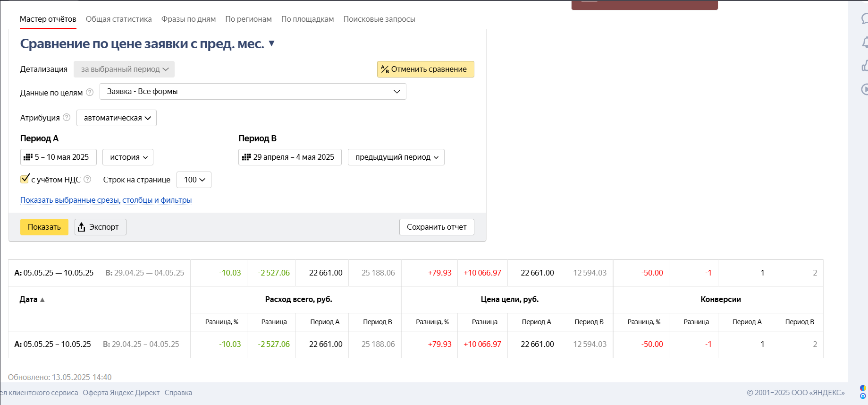Open Детализация 'за выбранный период' dropdown

pyautogui.click(x=124, y=69)
